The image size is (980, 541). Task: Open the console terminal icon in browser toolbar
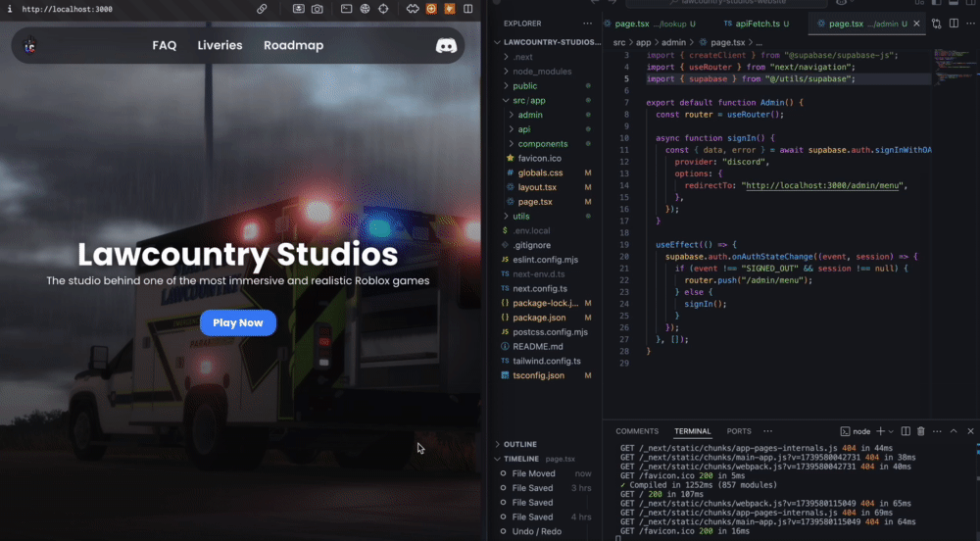(x=346, y=9)
